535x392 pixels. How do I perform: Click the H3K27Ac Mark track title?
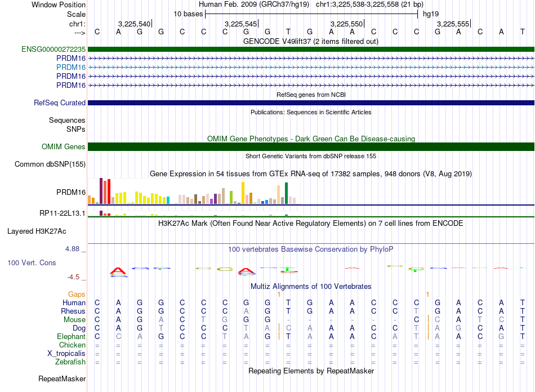(311, 224)
